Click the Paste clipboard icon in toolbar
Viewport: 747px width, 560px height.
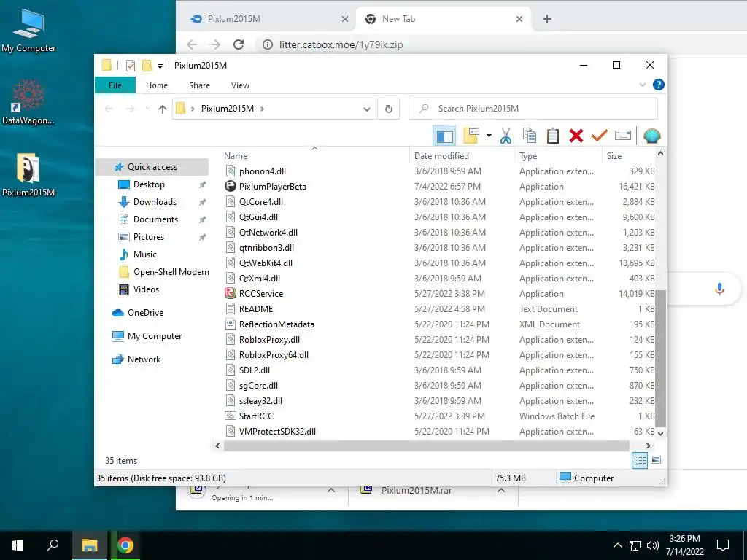coord(553,136)
